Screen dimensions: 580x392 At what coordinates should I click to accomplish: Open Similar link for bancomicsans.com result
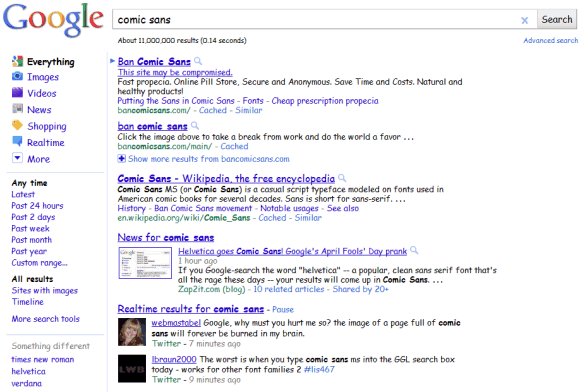tap(249, 110)
